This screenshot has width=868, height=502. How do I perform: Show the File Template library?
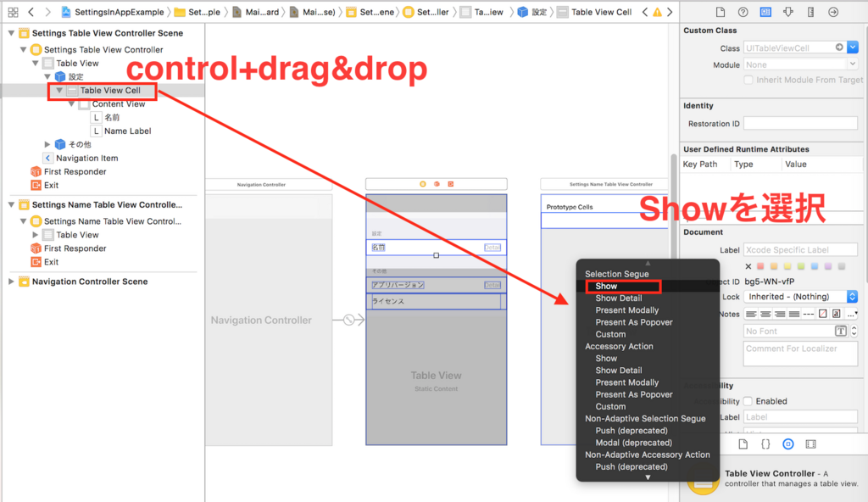coord(743,443)
